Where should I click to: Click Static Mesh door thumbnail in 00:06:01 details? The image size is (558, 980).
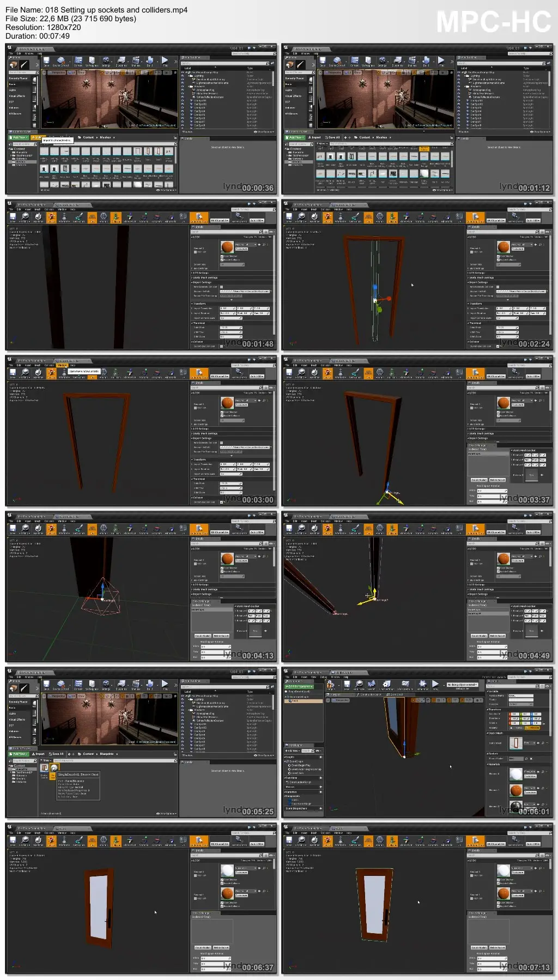[516, 743]
